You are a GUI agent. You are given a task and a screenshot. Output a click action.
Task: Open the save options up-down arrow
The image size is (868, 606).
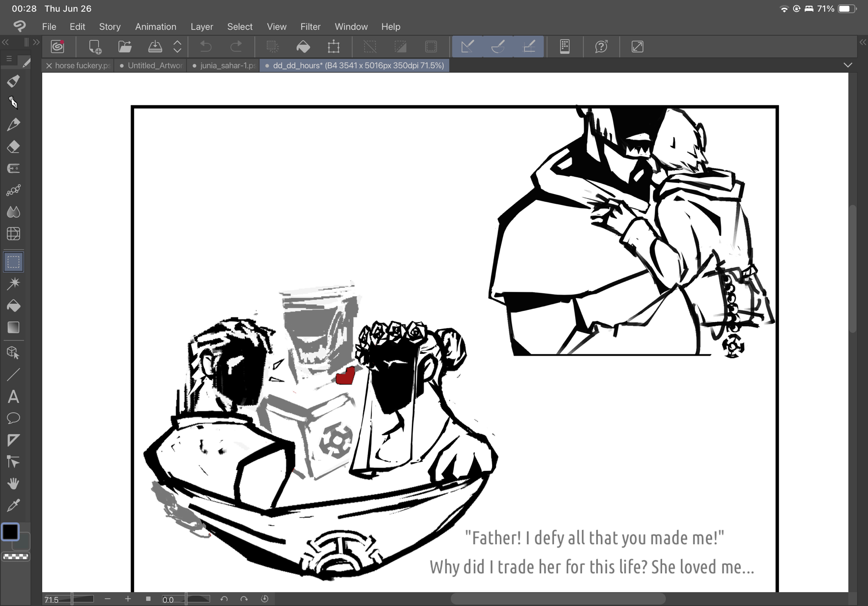tap(178, 47)
